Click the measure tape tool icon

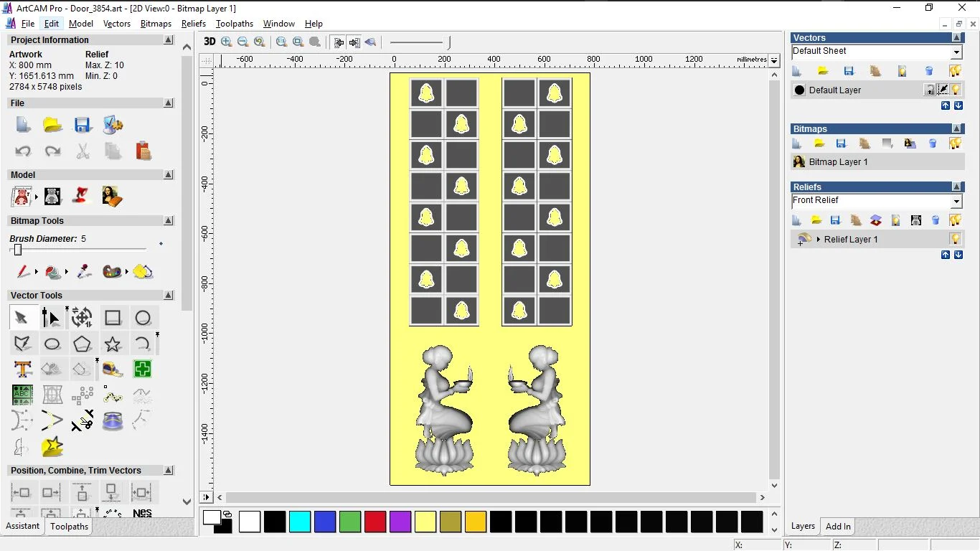point(113,369)
